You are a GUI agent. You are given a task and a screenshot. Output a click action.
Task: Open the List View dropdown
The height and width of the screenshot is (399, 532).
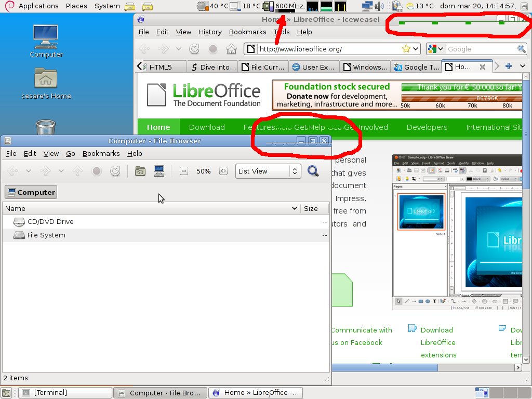pos(268,171)
